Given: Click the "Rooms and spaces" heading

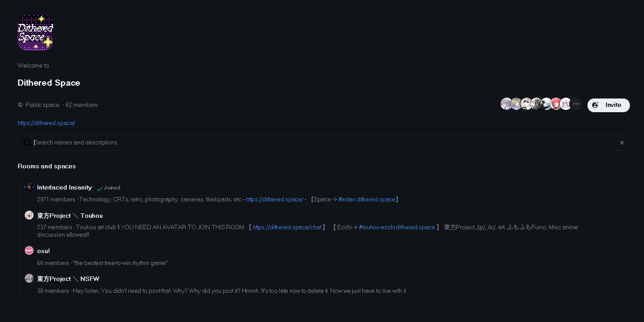Looking at the screenshot, I should tap(47, 167).
